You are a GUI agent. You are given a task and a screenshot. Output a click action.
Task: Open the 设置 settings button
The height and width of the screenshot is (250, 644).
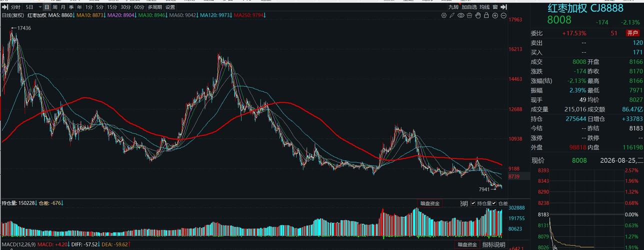[170, 7]
